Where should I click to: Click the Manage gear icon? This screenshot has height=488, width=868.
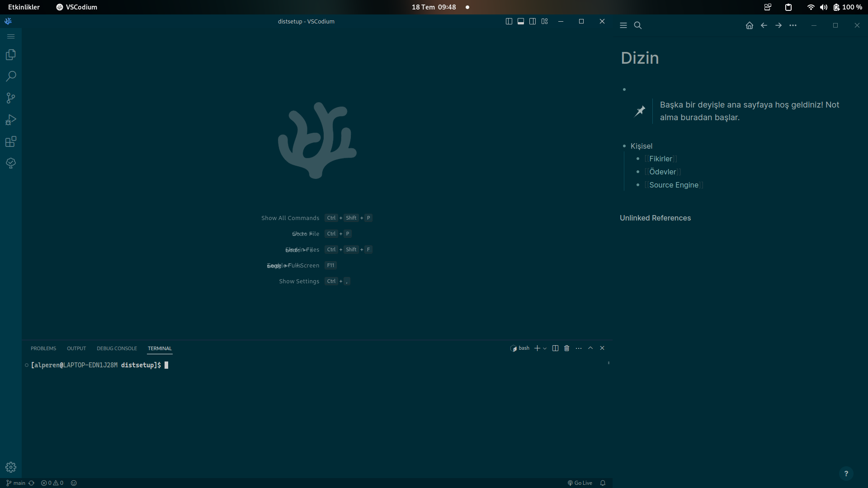(11, 467)
